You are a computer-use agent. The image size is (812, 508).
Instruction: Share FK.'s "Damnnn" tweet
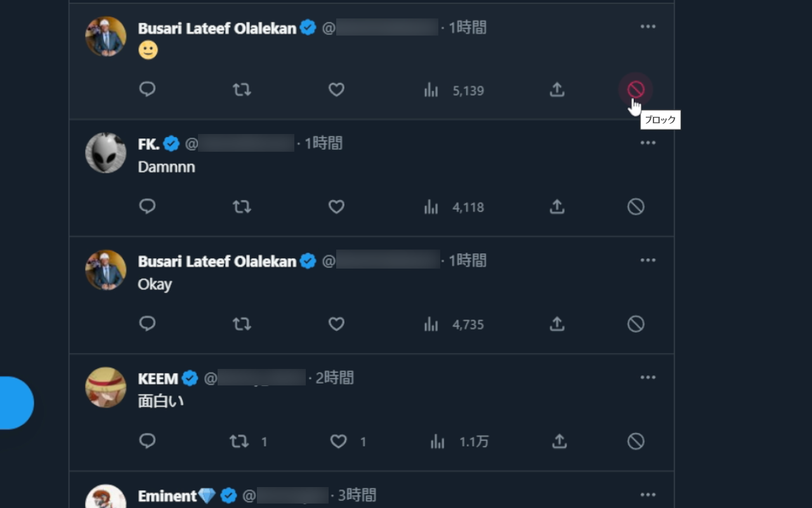point(557,206)
